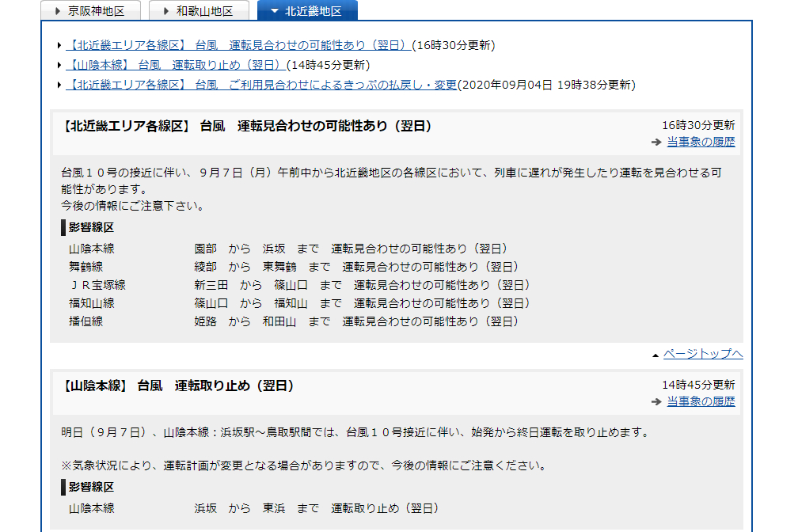
Task: Jump up via the ページトップへ link
Action: click(702, 353)
